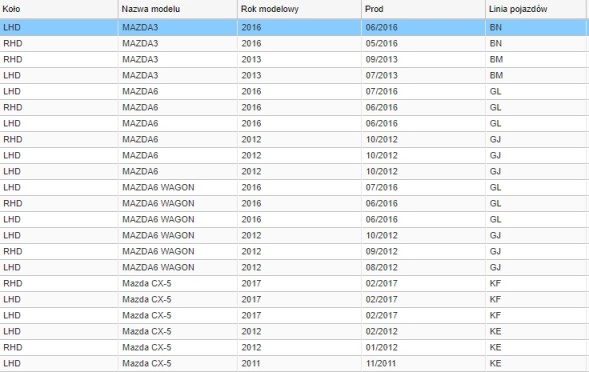This screenshot has height=372, width=589.
Task: Click MAZDA6 in the RHD 10/2012 row
Action: (x=140, y=139)
